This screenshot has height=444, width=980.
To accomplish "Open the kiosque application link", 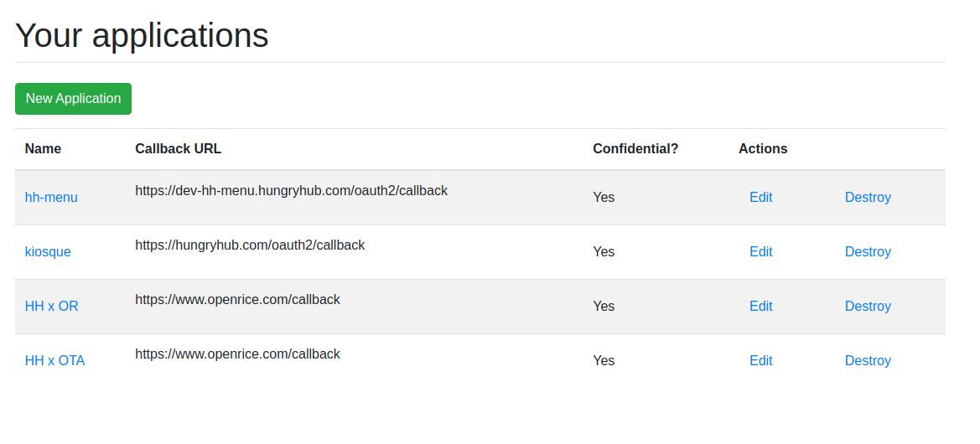I will [48, 252].
